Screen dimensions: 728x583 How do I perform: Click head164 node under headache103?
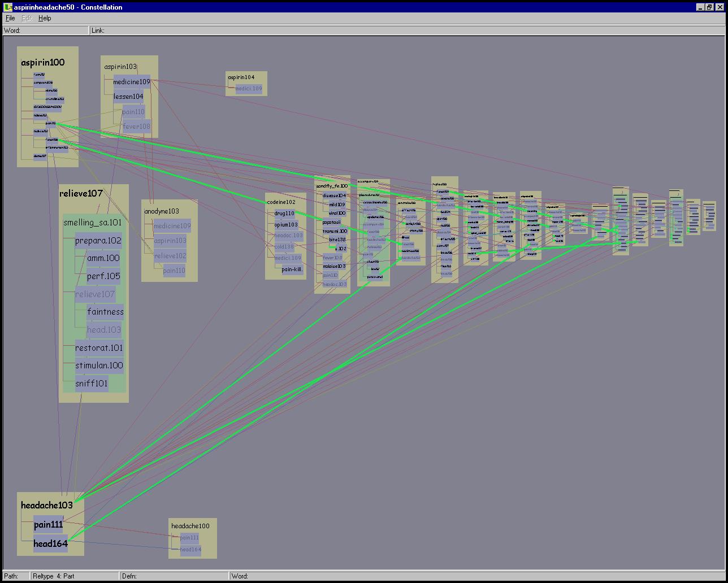click(x=50, y=543)
